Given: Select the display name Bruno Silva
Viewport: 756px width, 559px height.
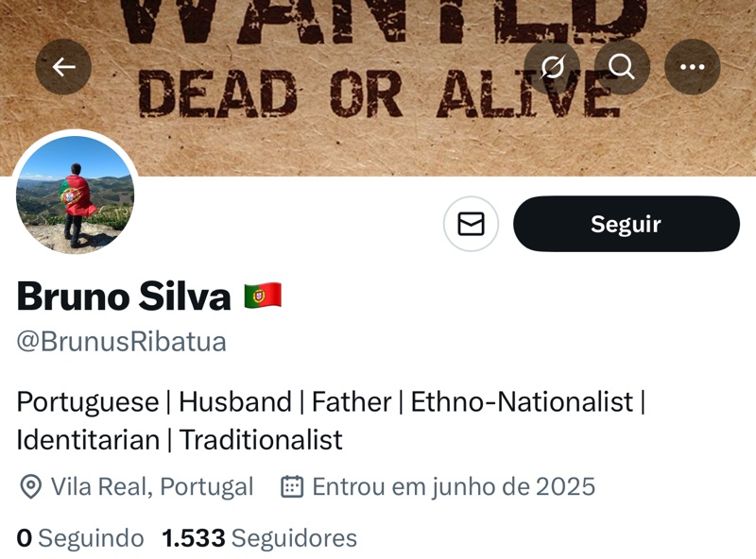Looking at the screenshot, I should [x=124, y=296].
